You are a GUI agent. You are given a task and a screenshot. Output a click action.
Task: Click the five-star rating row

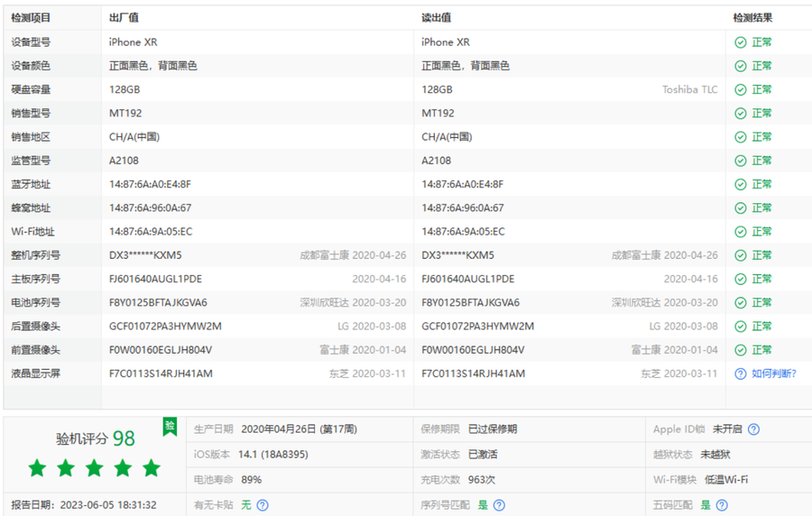click(95, 468)
